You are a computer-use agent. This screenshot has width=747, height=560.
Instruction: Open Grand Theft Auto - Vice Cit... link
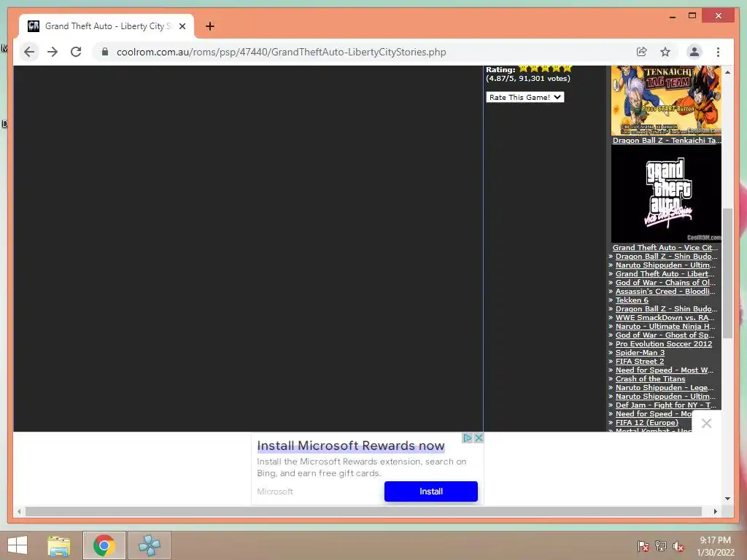[x=665, y=248]
